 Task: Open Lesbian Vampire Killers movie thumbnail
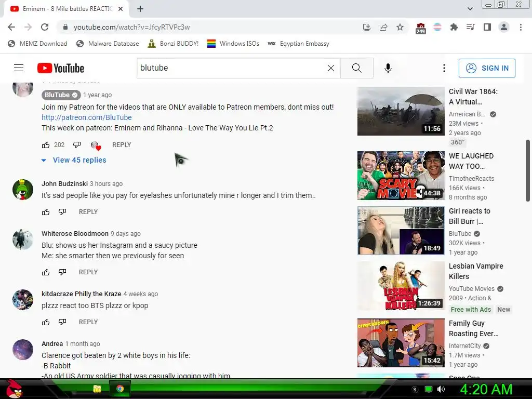click(401, 286)
